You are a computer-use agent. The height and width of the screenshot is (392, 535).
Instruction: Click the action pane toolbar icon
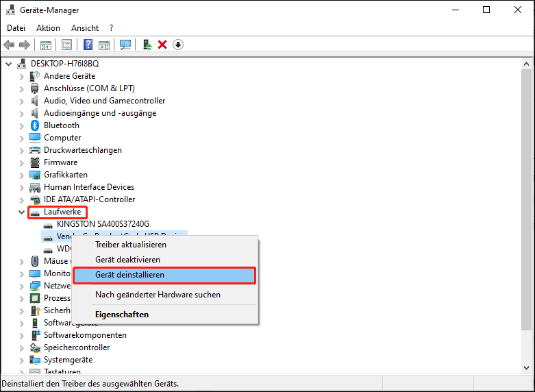point(104,45)
